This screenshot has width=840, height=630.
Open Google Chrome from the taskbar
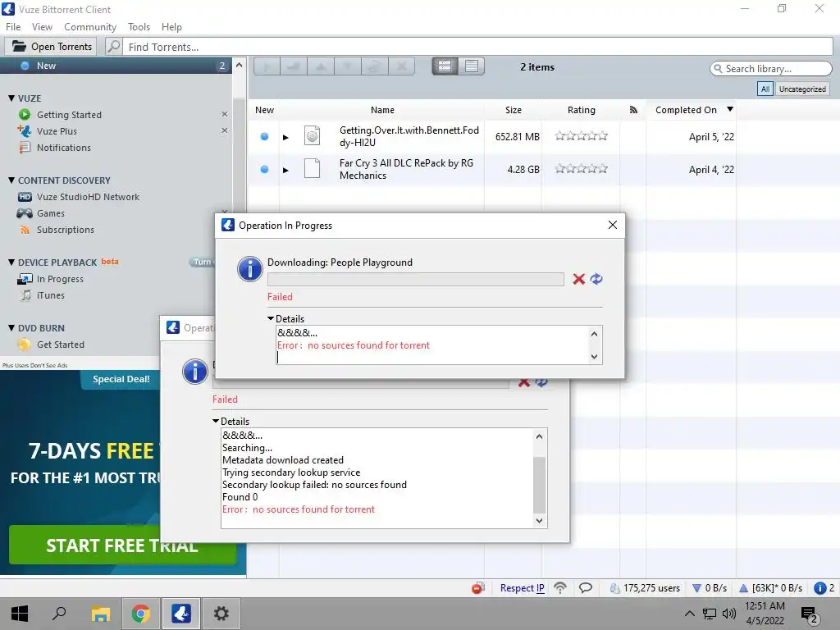click(x=140, y=614)
